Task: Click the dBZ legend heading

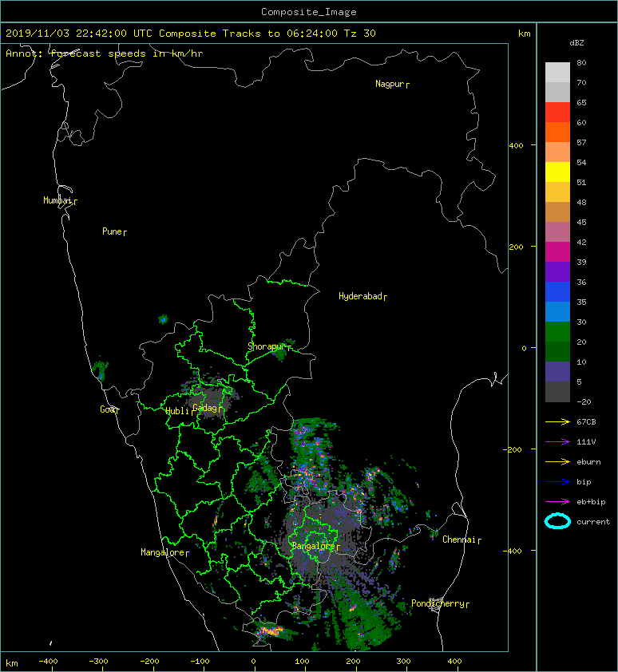Action: 576,43
